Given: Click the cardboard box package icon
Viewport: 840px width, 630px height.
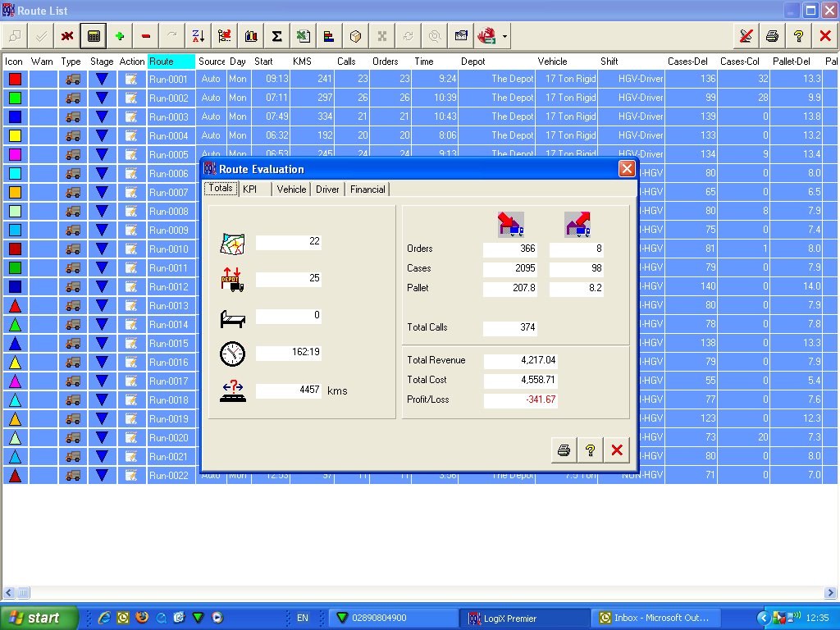Looking at the screenshot, I should click(x=356, y=36).
